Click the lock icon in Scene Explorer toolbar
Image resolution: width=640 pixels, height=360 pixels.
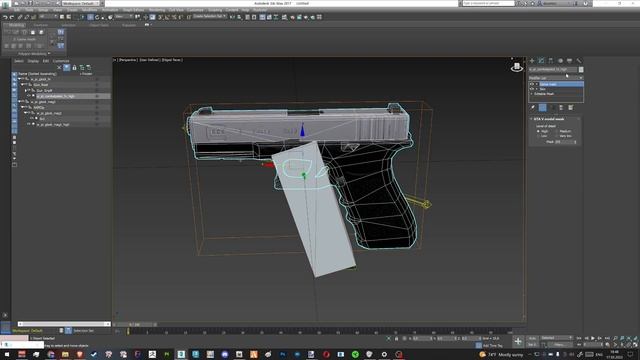74,68
